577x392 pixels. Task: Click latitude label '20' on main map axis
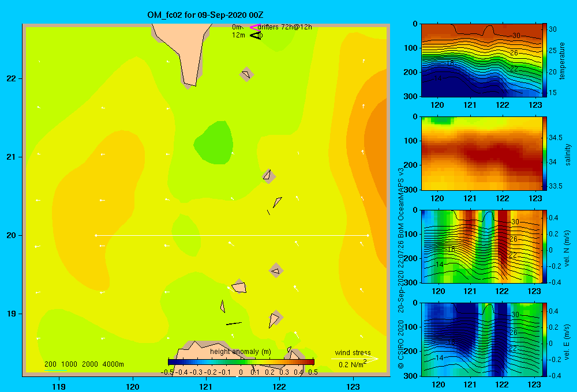click(x=12, y=235)
